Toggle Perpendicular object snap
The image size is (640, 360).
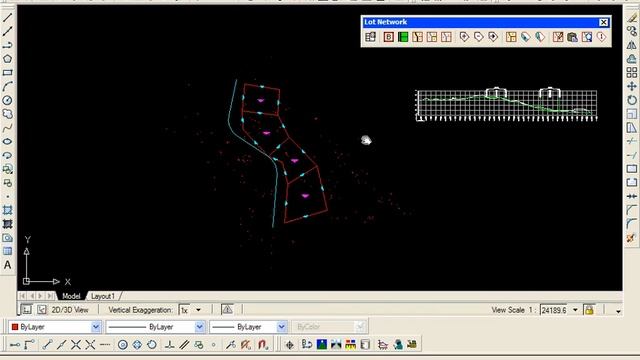pos(169,345)
